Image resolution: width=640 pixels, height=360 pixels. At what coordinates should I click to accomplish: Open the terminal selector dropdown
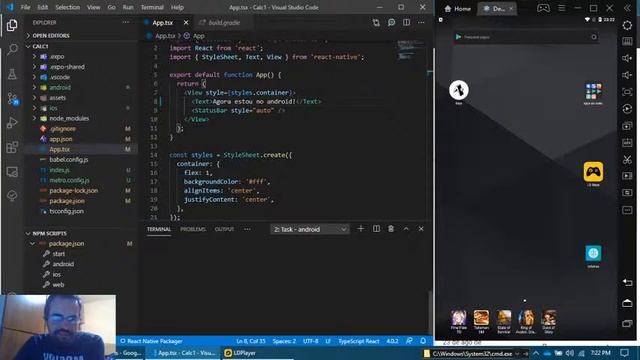click(310, 229)
